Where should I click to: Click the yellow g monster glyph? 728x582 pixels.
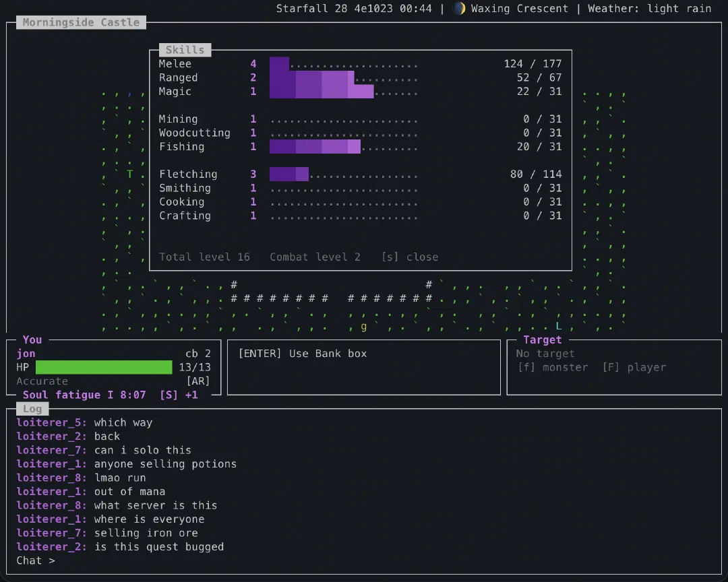click(363, 327)
